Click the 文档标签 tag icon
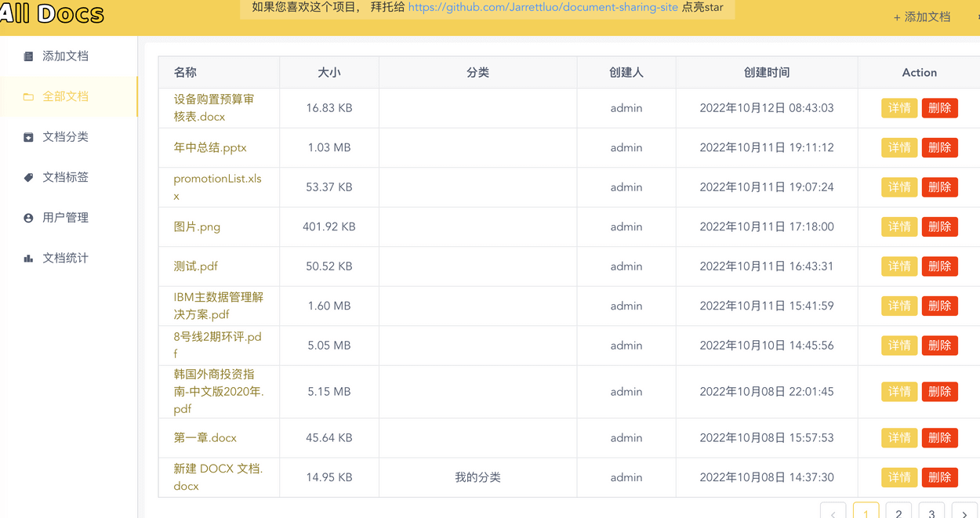Screen dimensions: 980x518 coord(28,178)
